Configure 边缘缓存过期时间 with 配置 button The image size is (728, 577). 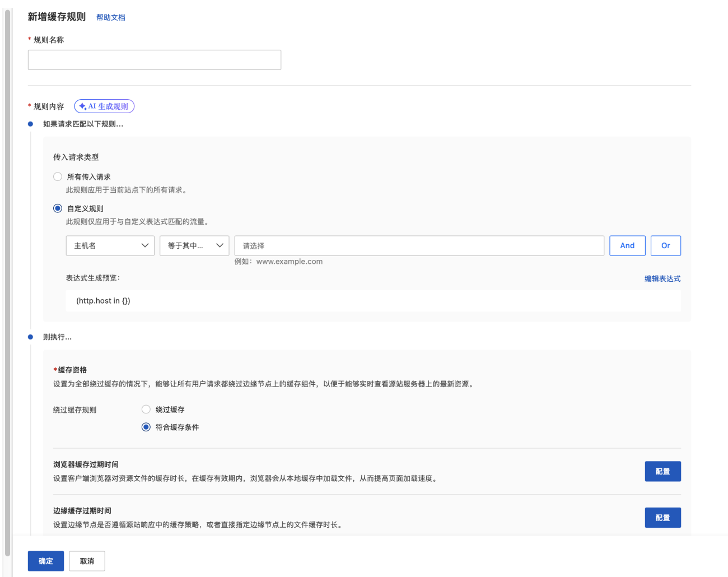point(662,518)
